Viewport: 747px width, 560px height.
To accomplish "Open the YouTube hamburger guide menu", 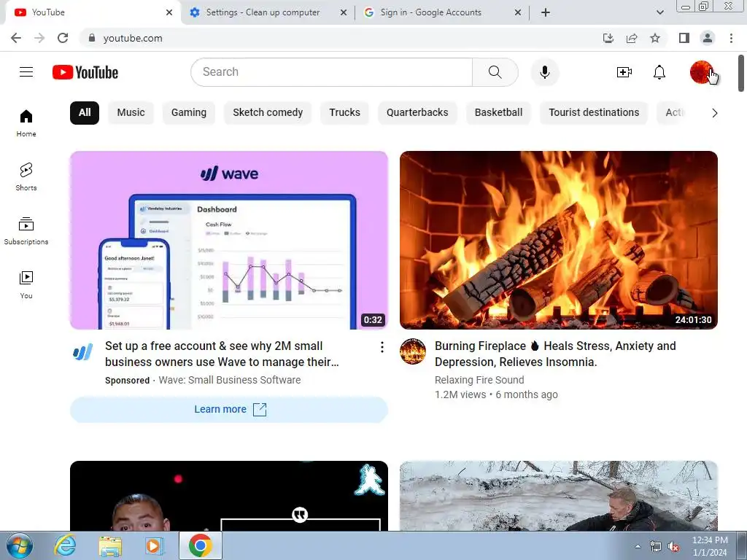I will [26, 72].
